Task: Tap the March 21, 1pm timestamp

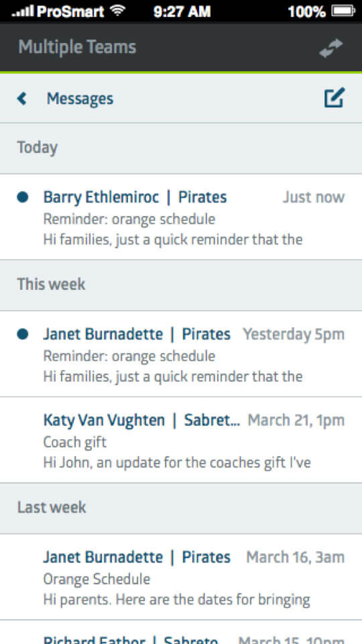Action: [296, 421]
